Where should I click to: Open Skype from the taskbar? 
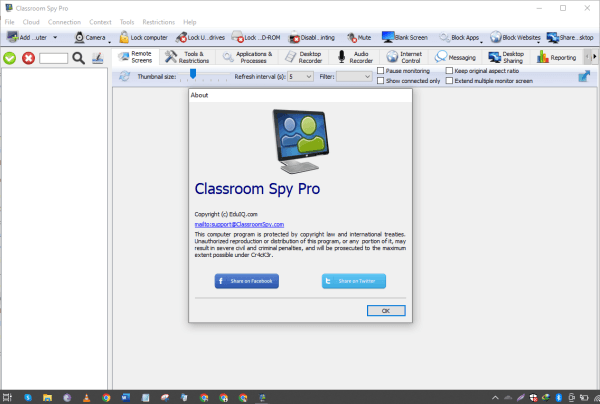(28, 397)
